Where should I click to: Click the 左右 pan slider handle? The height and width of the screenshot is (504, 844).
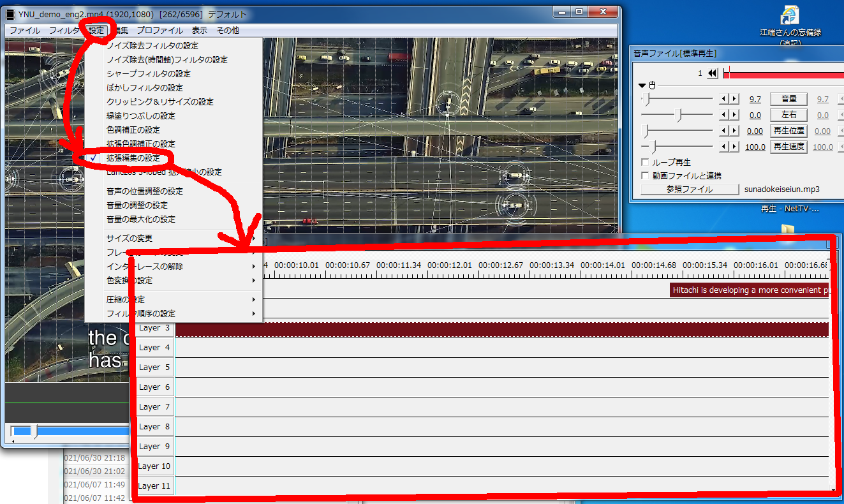[x=679, y=115]
